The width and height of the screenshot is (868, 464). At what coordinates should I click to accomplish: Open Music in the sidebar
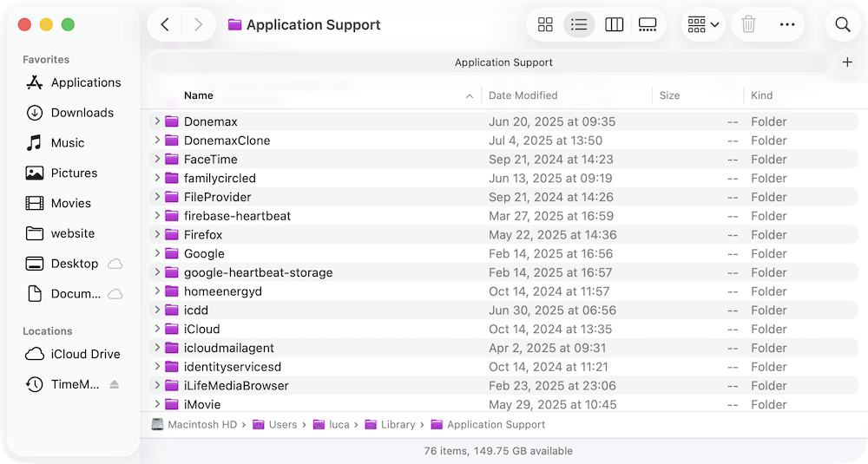coord(56,143)
